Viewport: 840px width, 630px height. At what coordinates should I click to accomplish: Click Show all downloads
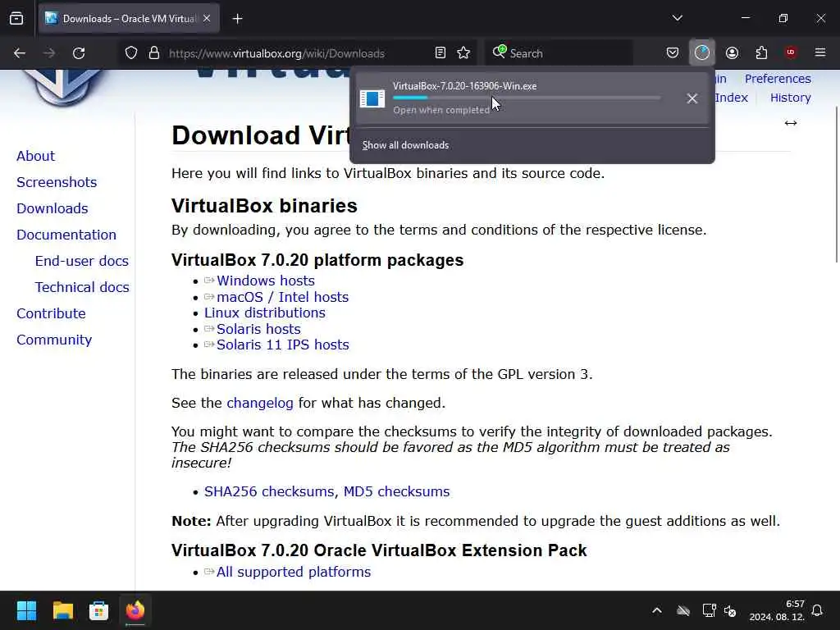[405, 145]
